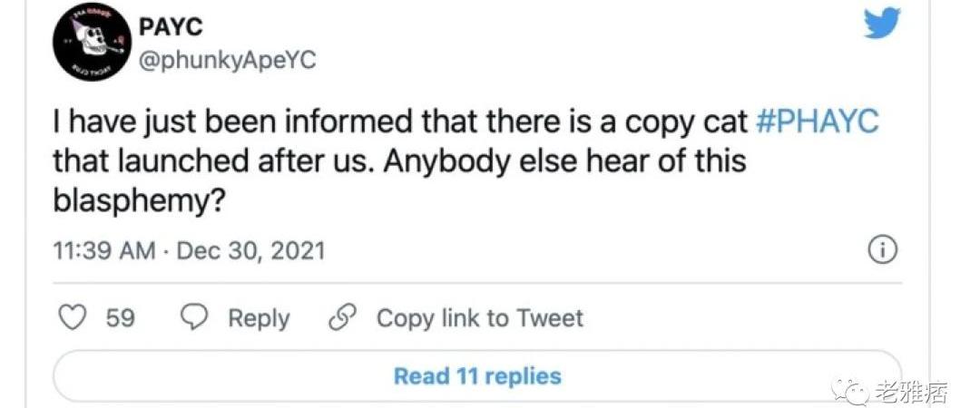Click the tweet info circle icon
This screenshot has height=408, width=980.
(882, 248)
